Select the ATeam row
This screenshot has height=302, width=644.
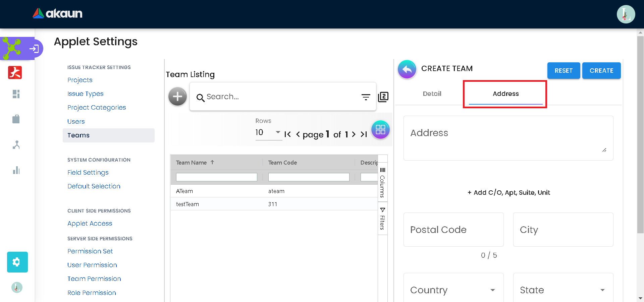pyautogui.click(x=274, y=191)
